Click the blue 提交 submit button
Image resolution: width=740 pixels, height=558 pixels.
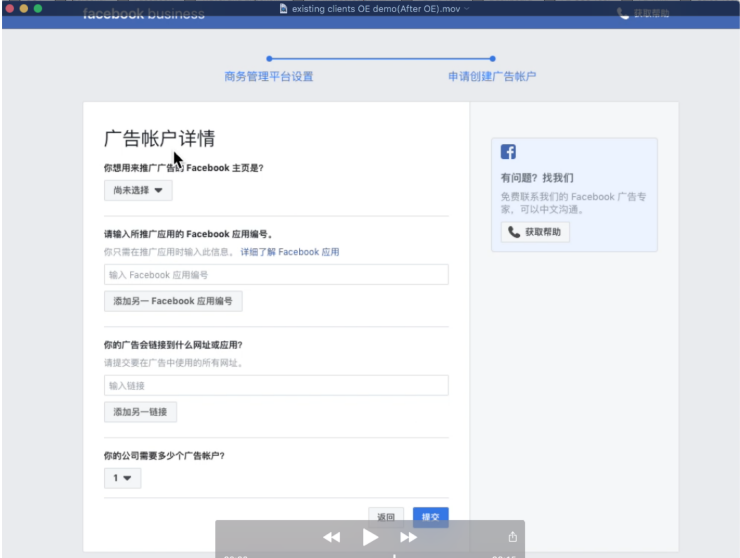430,517
